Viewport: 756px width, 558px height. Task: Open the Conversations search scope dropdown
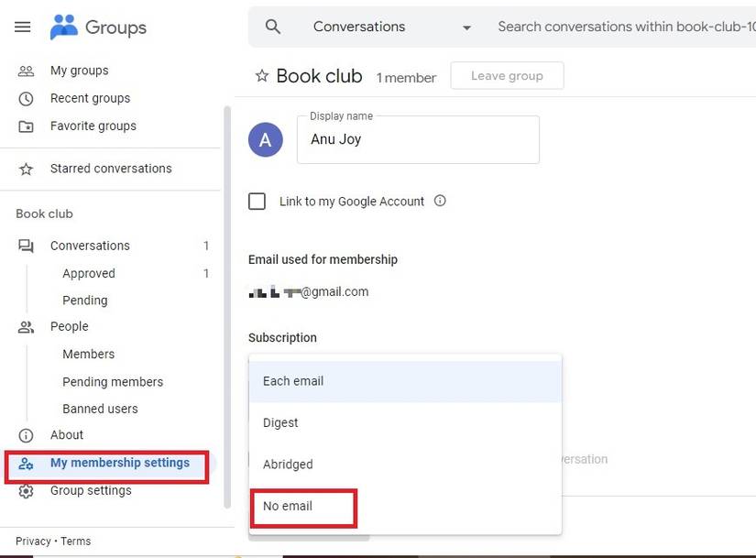466,27
